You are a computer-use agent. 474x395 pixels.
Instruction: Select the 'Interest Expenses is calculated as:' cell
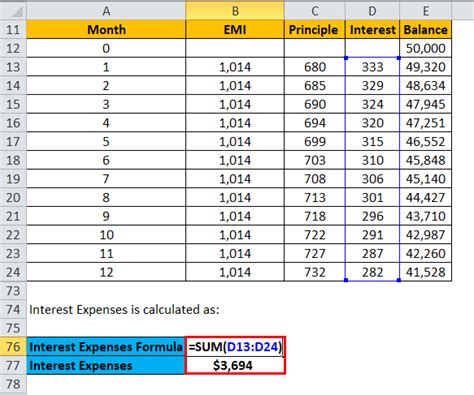(x=124, y=309)
